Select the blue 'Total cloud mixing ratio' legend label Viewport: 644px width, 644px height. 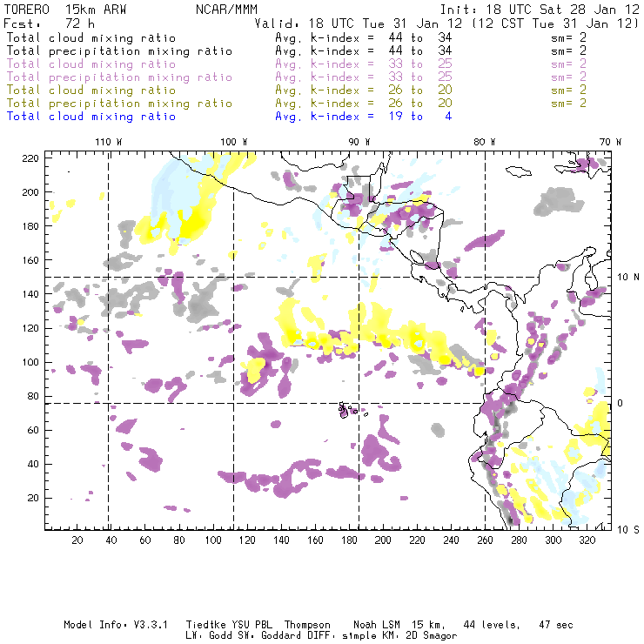click(x=91, y=117)
